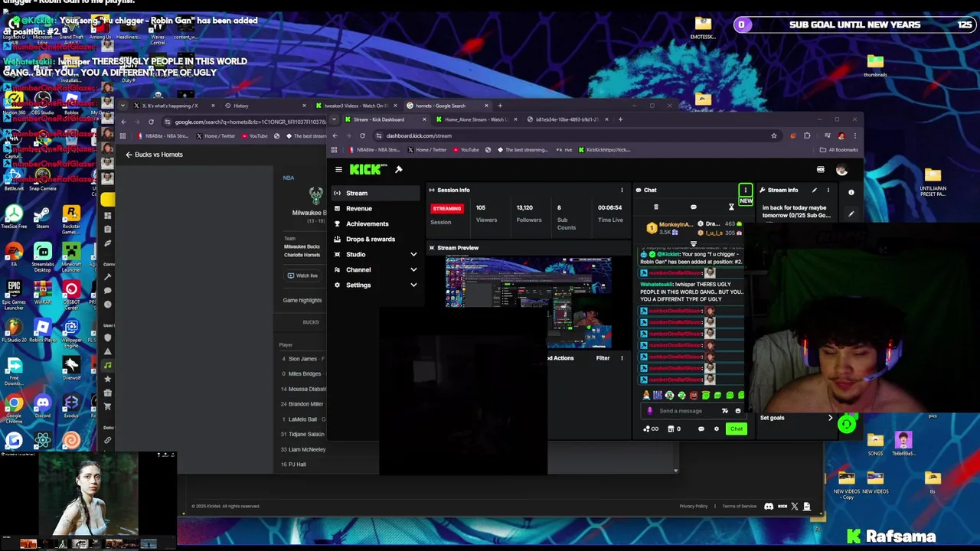Select Revenue in Kick sidebar
This screenshot has height=551, width=980.
376,208
